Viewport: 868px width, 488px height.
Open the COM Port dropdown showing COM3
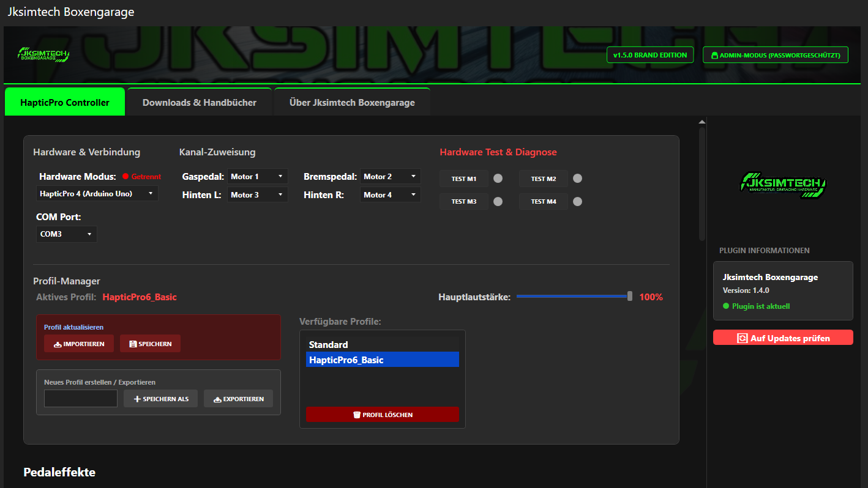67,234
